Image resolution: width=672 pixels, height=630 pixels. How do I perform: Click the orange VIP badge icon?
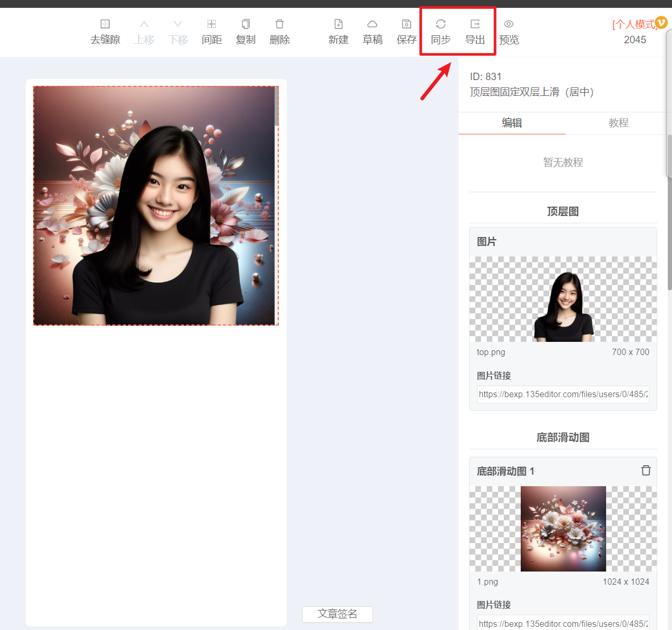[661, 23]
